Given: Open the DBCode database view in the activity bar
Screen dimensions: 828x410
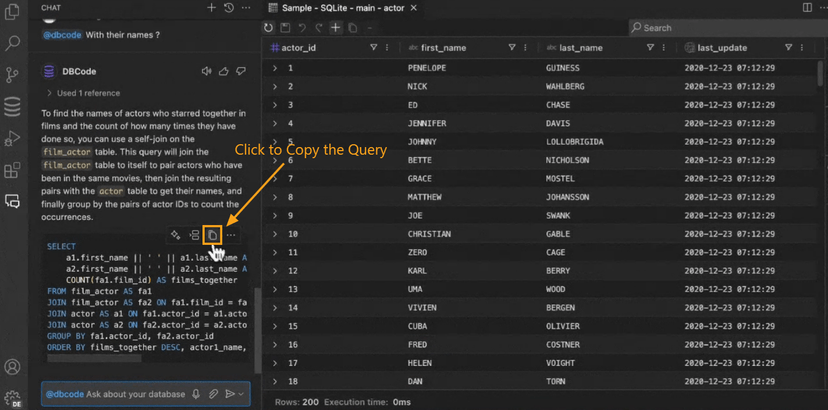Looking at the screenshot, I should [12, 107].
